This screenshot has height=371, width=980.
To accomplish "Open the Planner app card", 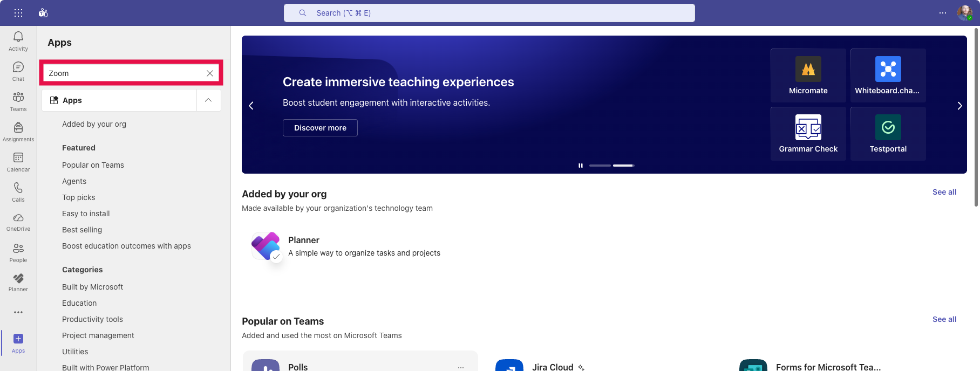I will (x=359, y=246).
